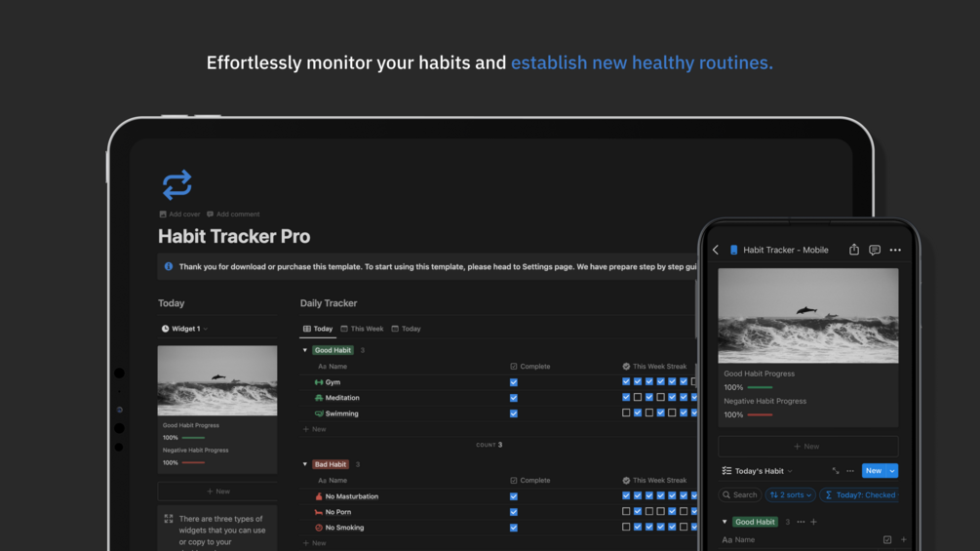
Task: Tap the three dots beside Today's Habit
Action: coord(850,471)
